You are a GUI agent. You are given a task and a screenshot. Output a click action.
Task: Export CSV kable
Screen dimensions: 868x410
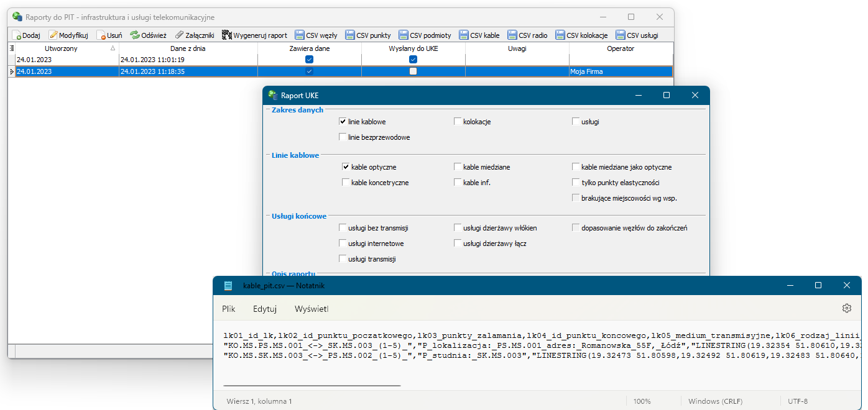[479, 35]
